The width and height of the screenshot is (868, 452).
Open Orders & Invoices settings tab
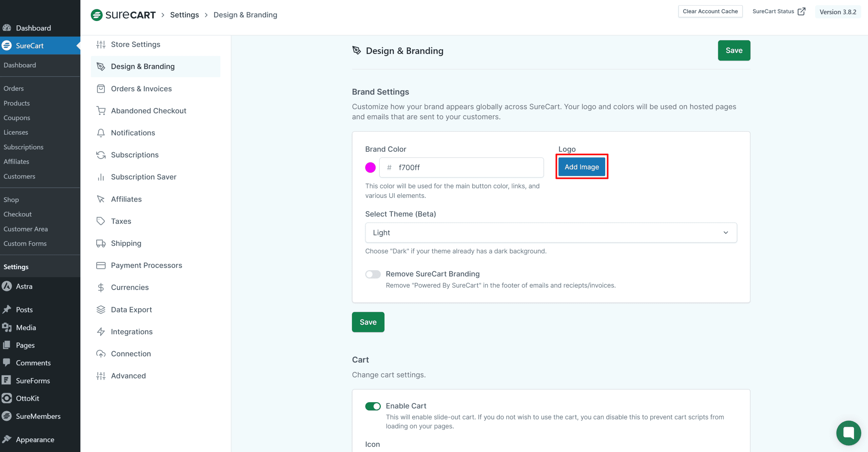[x=141, y=89]
